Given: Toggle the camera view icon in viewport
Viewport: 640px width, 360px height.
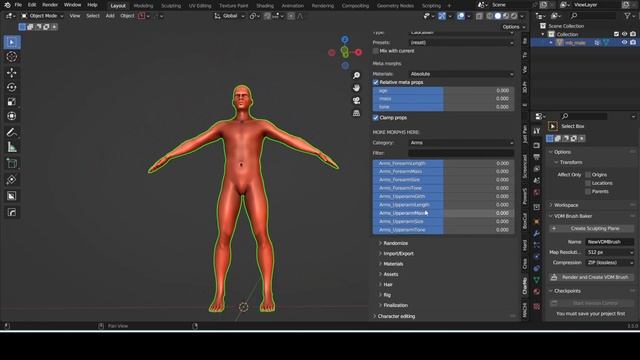Looking at the screenshot, I should pos(356,100).
